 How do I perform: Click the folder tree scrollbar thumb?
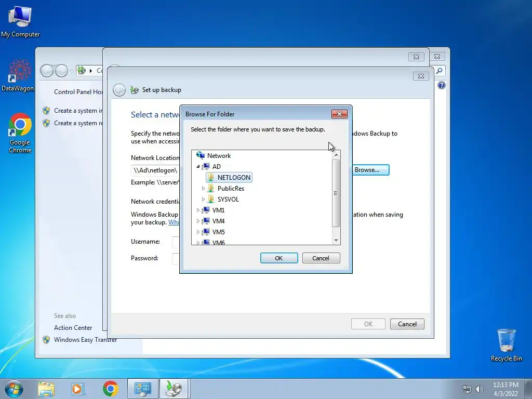pos(336,193)
